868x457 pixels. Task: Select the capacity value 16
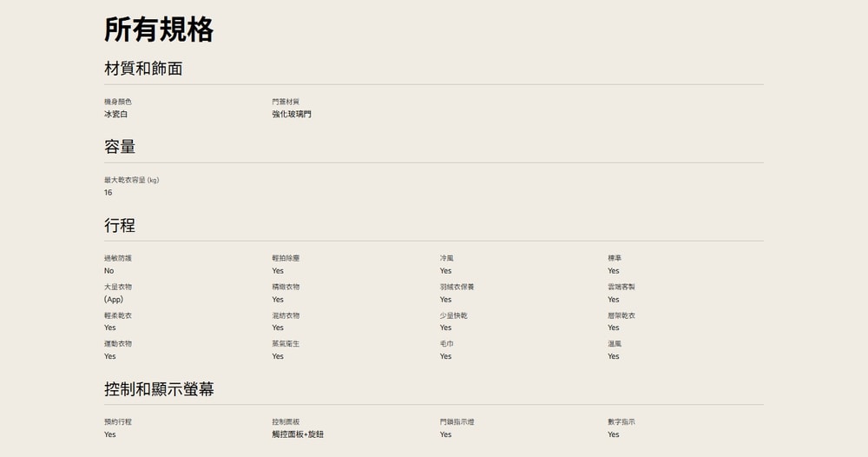pyautogui.click(x=108, y=192)
